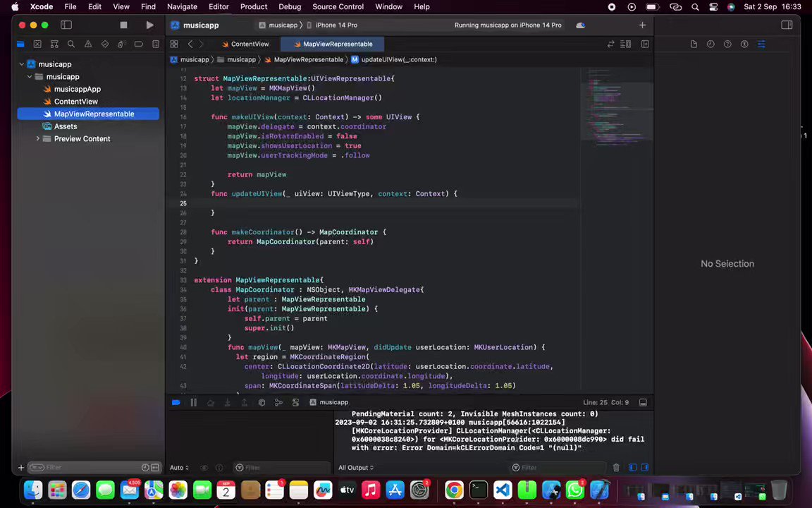Click the code minimap
The image size is (812, 508).
click(616, 109)
